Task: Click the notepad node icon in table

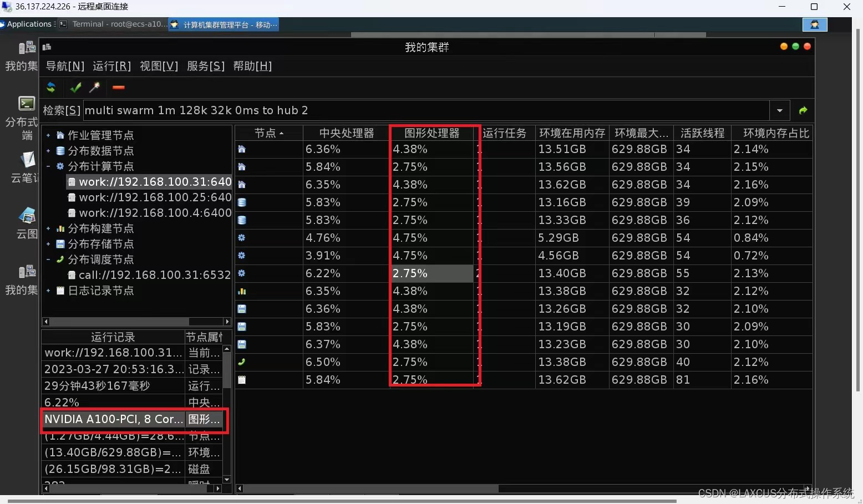Action: [242, 380]
